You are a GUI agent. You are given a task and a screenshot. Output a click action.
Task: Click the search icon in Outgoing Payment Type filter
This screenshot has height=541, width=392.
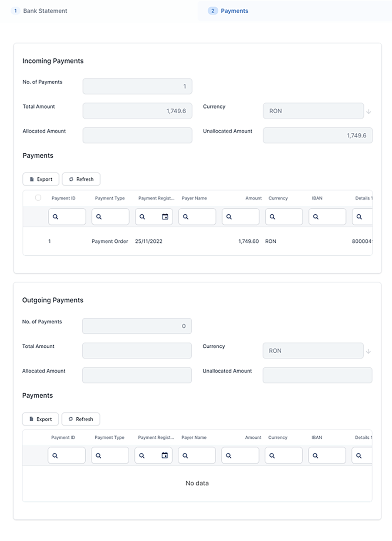point(99,456)
